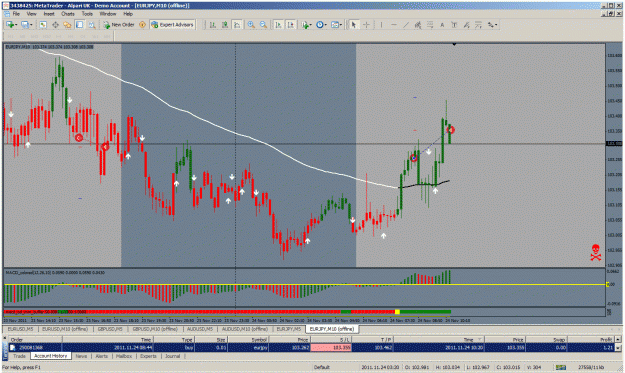Switch chart to candlesticks icon
Screen dimensions: 625x373
225,25
